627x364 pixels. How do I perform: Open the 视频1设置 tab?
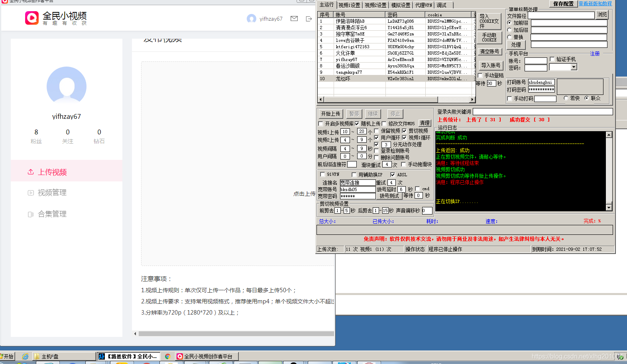[x=349, y=5]
